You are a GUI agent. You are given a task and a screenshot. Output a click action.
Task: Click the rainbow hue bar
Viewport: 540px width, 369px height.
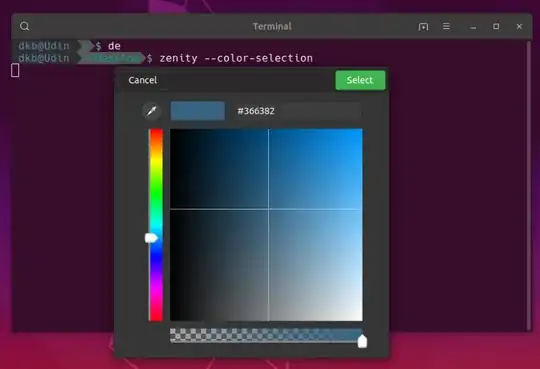pyautogui.click(x=156, y=225)
